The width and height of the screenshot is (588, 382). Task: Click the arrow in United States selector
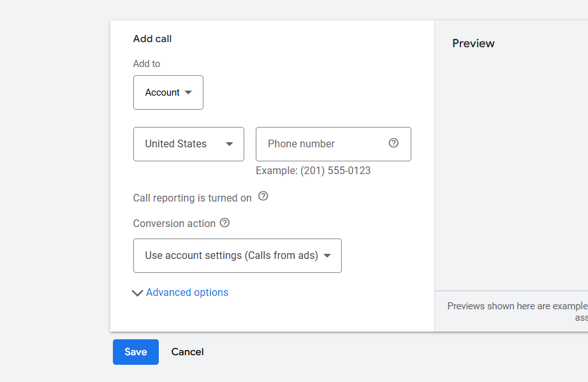[x=230, y=144]
